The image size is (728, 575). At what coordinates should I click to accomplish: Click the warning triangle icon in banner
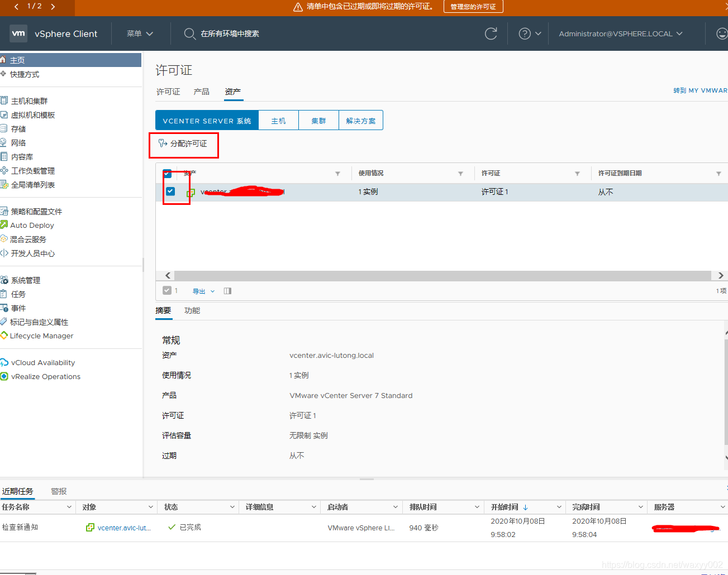[298, 7]
